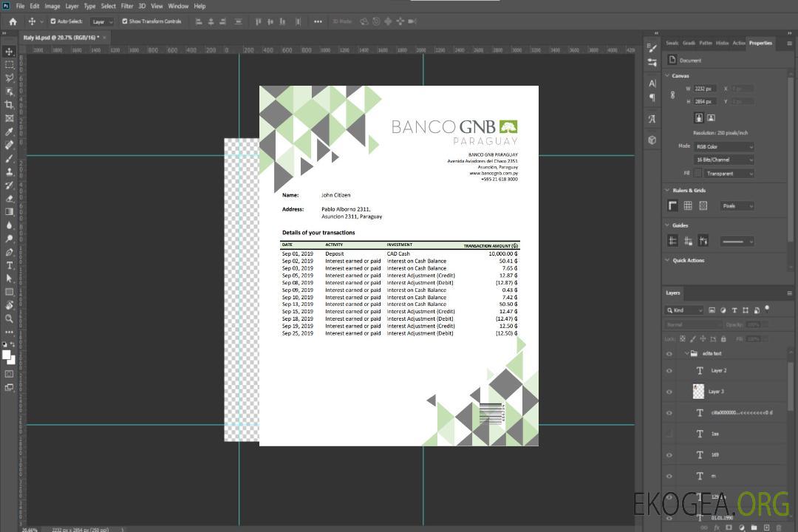The width and height of the screenshot is (798, 532).
Task: Open the RGB Color mode dropdown
Action: [723, 146]
